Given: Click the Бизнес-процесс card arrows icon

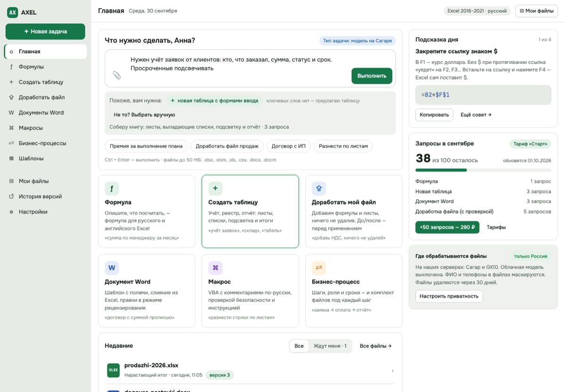Looking at the screenshot, I should point(319,268).
